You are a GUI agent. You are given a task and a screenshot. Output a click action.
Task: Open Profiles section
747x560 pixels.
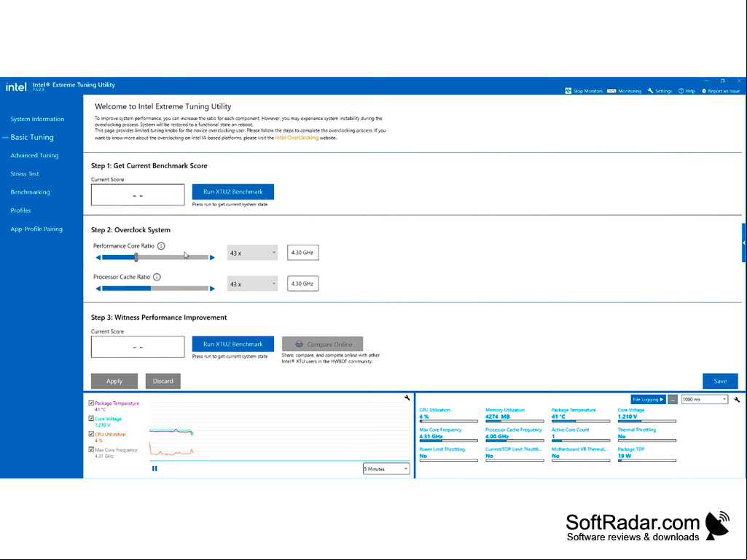pyautogui.click(x=20, y=210)
